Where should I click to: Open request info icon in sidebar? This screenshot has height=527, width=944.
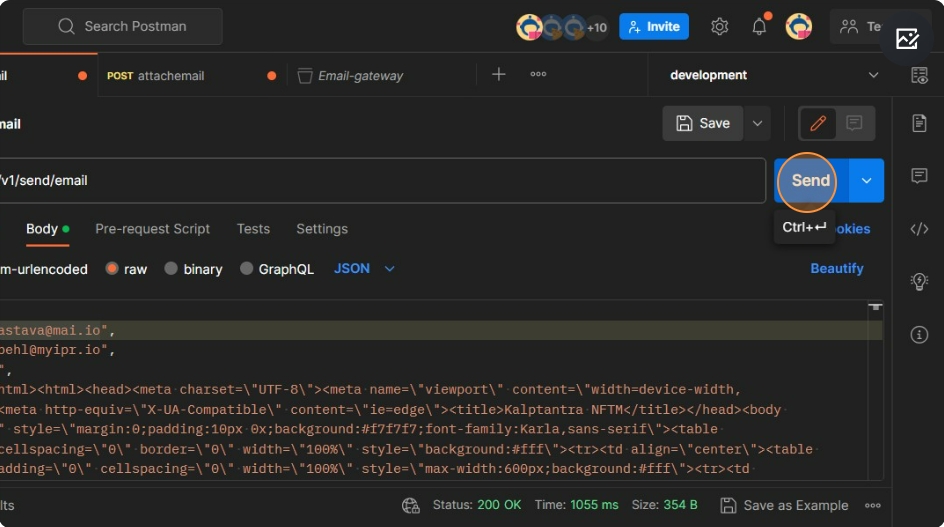(919, 334)
